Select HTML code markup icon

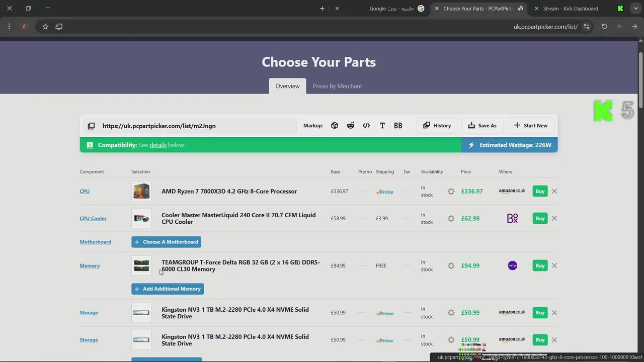[x=366, y=126]
